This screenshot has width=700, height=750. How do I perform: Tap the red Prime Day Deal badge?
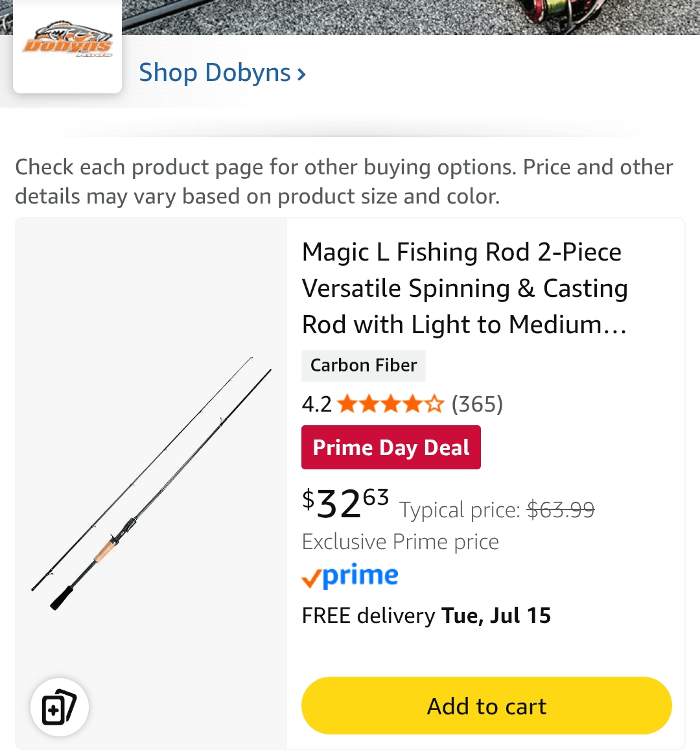[x=391, y=447]
